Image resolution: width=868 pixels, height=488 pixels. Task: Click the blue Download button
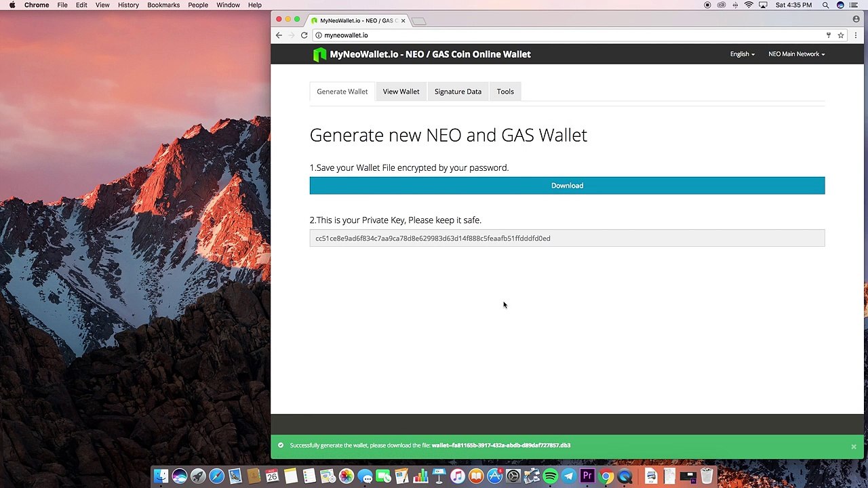tap(567, 186)
